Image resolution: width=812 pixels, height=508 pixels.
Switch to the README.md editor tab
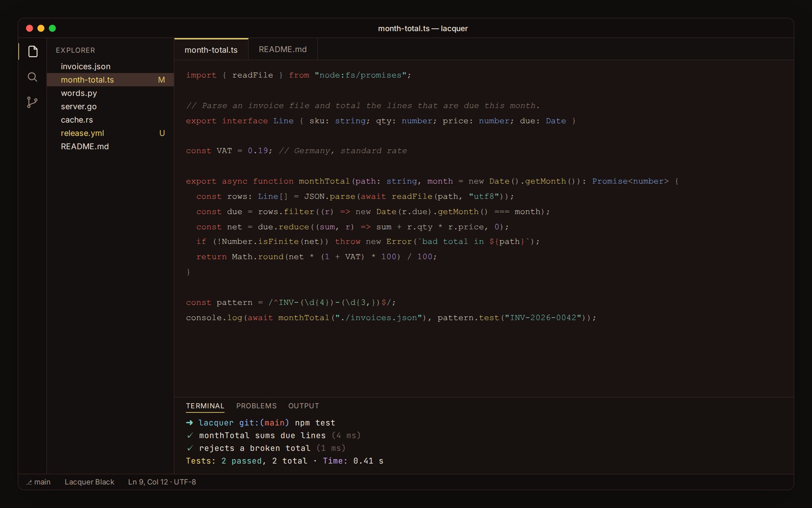tap(283, 49)
